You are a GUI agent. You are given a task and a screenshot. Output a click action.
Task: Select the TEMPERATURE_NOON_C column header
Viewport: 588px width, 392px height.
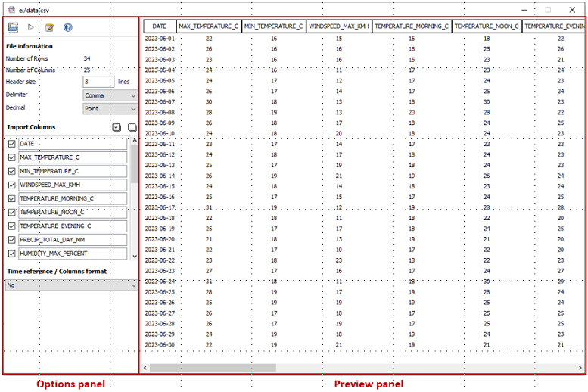[x=486, y=26]
